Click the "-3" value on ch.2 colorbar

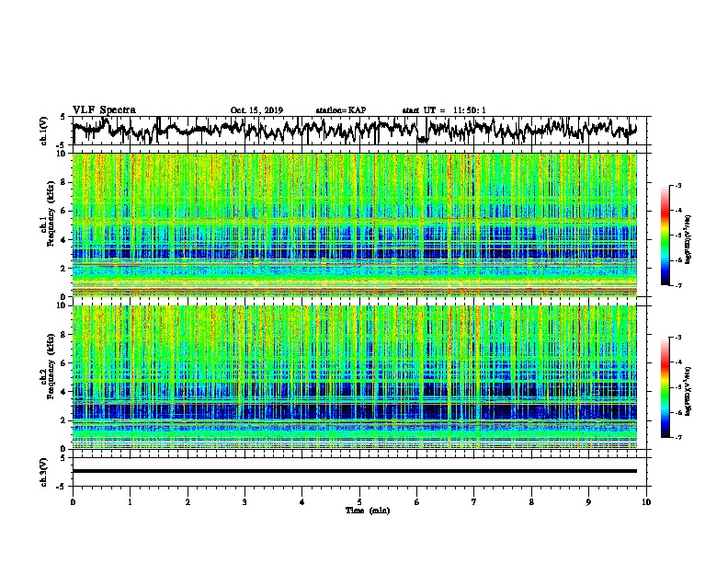pyautogui.click(x=678, y=338)
